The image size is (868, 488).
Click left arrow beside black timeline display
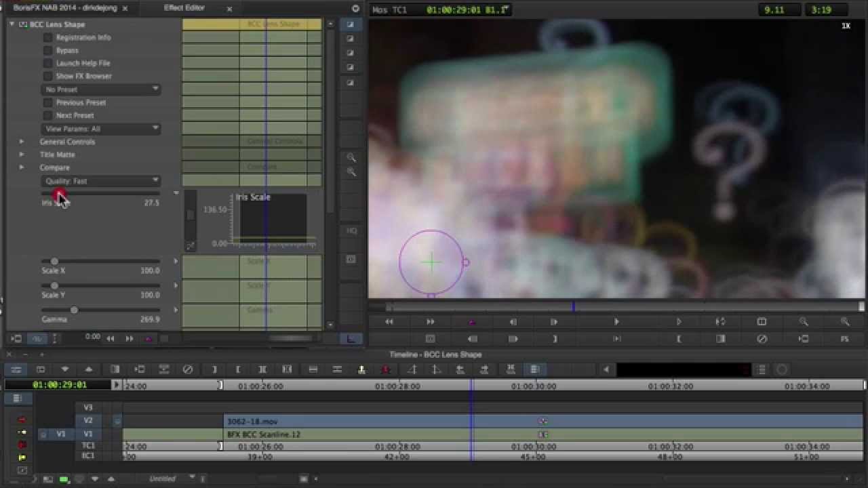[606, 369]
